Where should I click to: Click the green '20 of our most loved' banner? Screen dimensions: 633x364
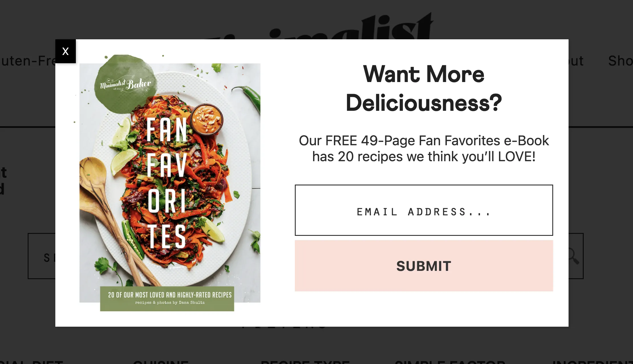(167, 298)
